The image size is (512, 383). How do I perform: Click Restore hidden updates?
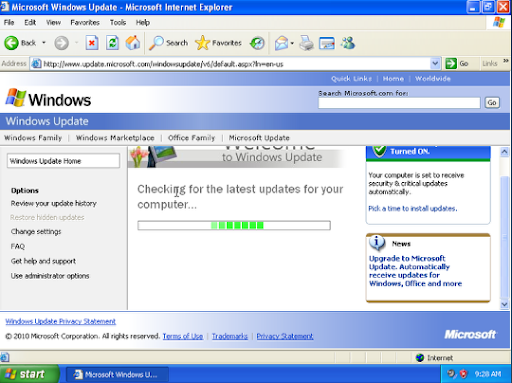47,217
